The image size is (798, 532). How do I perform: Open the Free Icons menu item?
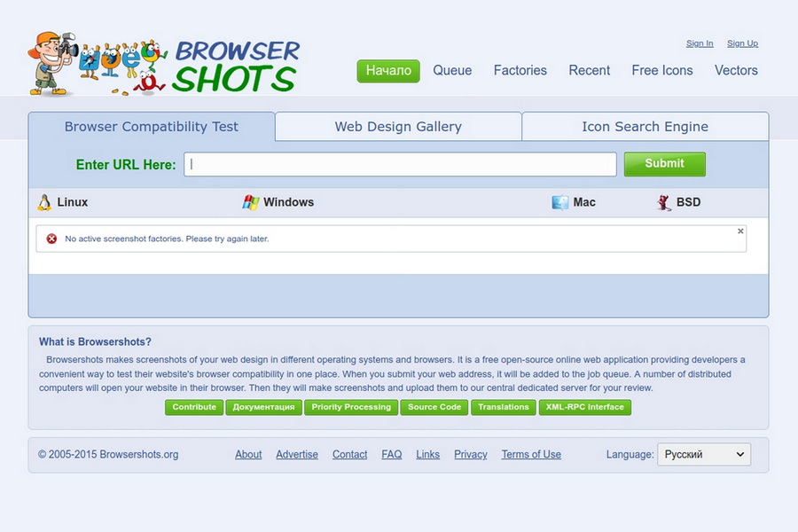point(662,70)
